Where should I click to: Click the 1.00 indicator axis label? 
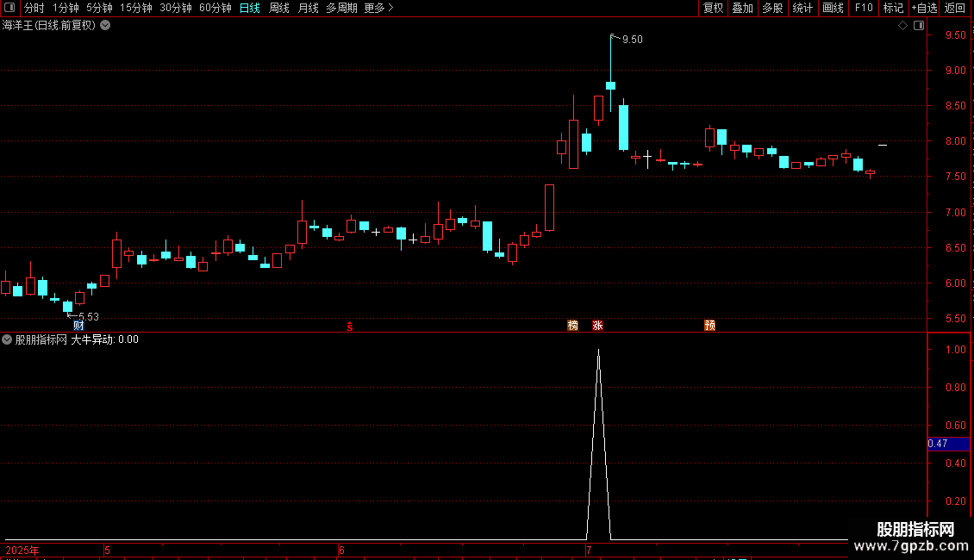[955, 350]
